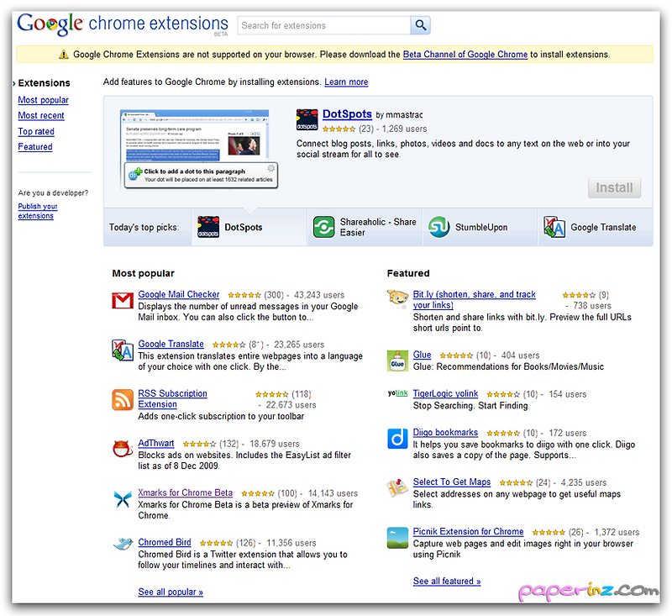The height and width of the screenshot is (616, 672).
Task: Open the Bit.ly shorten, share, and track link
Action: [475, 300]
